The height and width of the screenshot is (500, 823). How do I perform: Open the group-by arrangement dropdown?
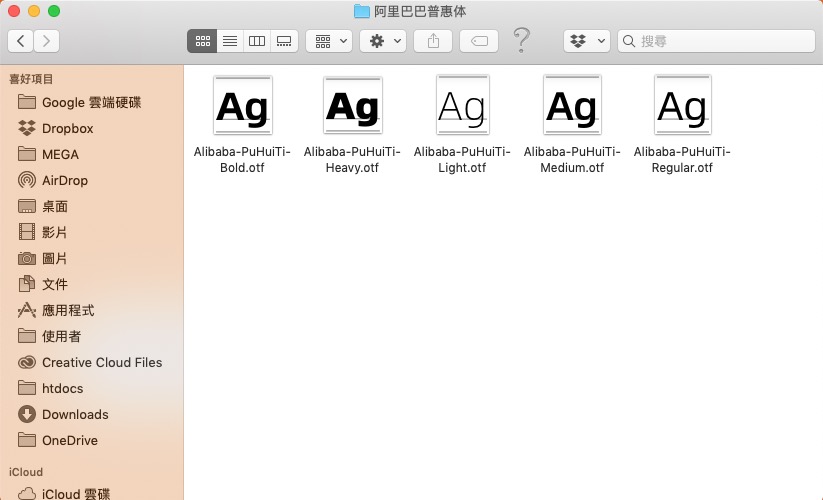coord(328,41)
